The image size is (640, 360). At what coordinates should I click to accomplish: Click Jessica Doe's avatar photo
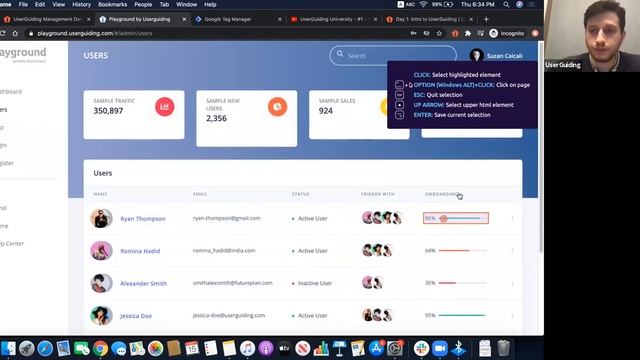point(101,315)
